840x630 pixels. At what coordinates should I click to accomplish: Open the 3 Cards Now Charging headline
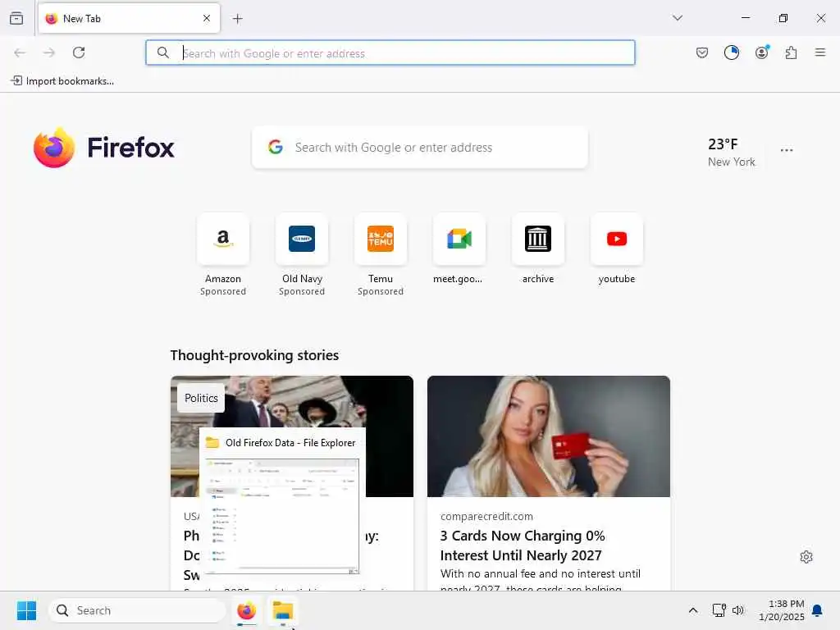523,546
